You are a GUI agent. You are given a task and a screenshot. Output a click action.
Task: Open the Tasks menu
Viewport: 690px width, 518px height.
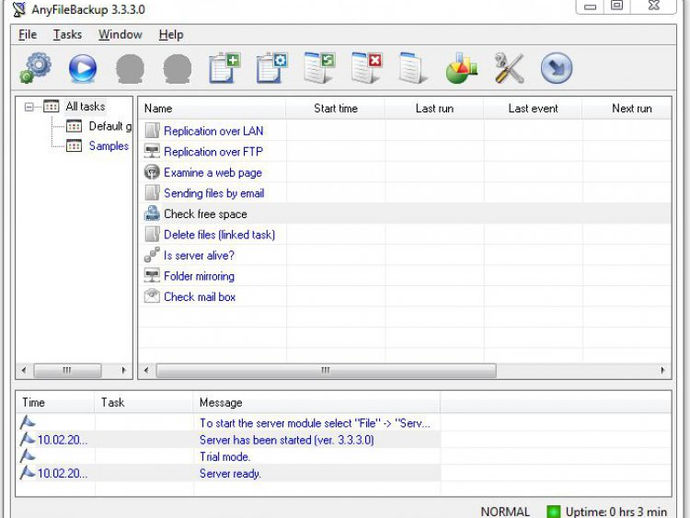pos(67,34)
